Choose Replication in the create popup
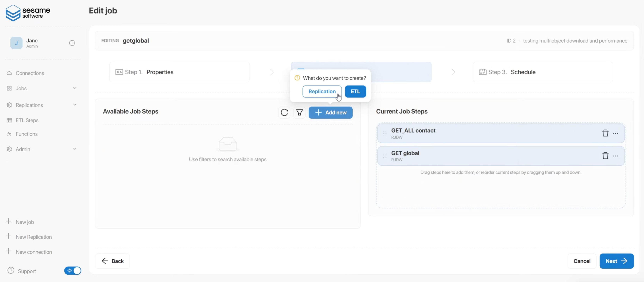 pyautogui.click(x=322, y=91)
